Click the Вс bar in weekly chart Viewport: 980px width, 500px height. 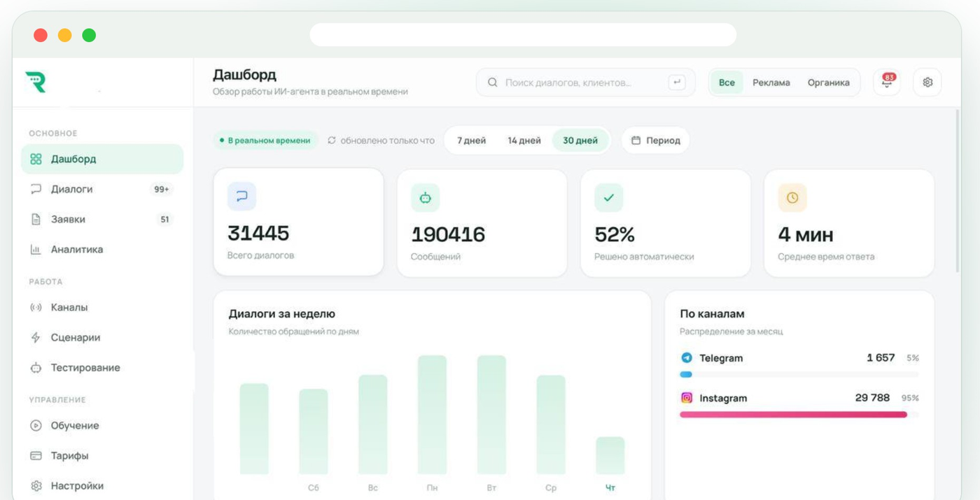373,424
